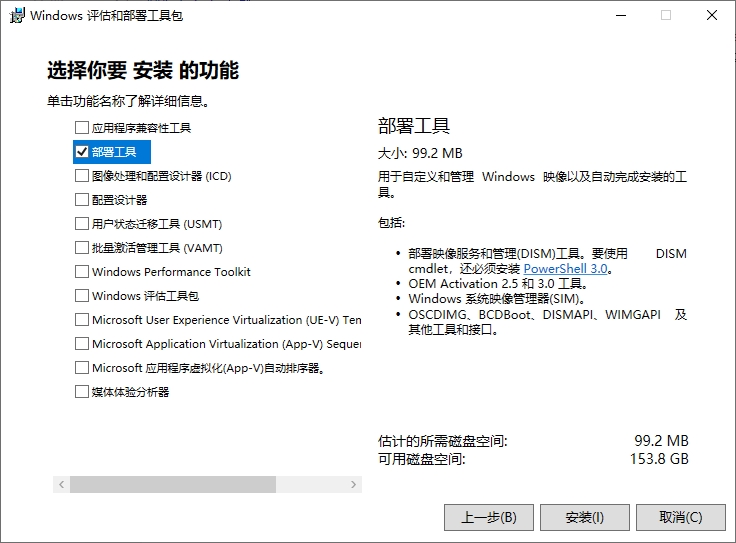Tick the Windows 评估工具包 checkbox
Image resolution: width=736 pixels, height=543 pixels.
[82, 295]
